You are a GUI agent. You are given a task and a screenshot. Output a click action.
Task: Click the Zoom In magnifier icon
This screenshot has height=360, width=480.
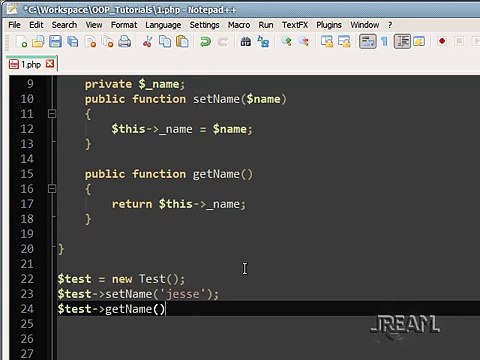(286, 42)
